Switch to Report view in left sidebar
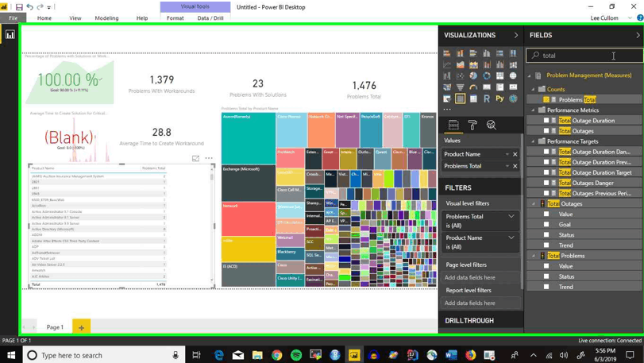 (10, 34)
